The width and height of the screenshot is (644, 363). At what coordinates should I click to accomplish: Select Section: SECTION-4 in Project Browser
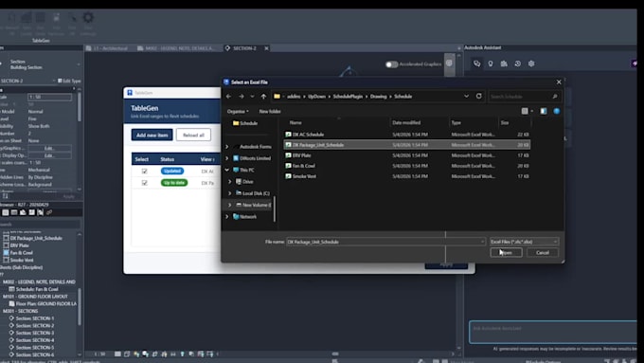[34, 340]
